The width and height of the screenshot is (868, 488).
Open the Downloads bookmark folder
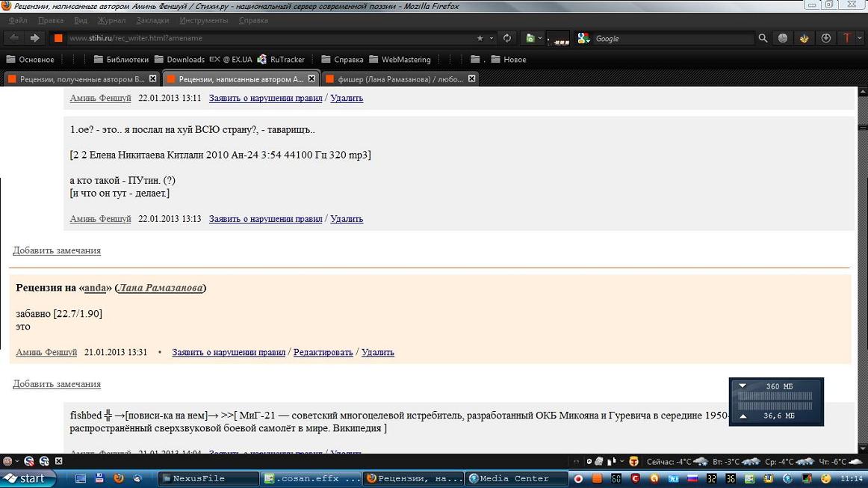click(x=179, y=59)
